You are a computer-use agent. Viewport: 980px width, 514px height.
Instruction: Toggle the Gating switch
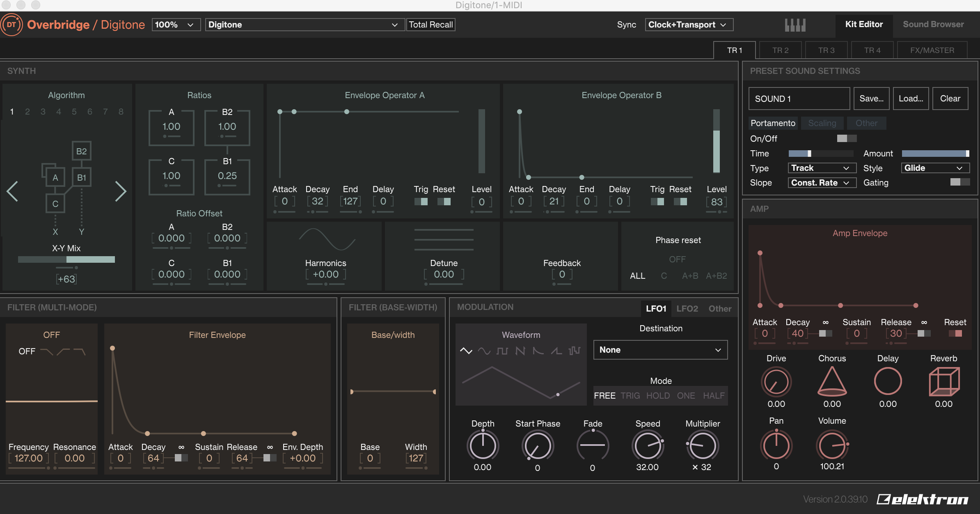pyautogui.click(x=960, y=182)
